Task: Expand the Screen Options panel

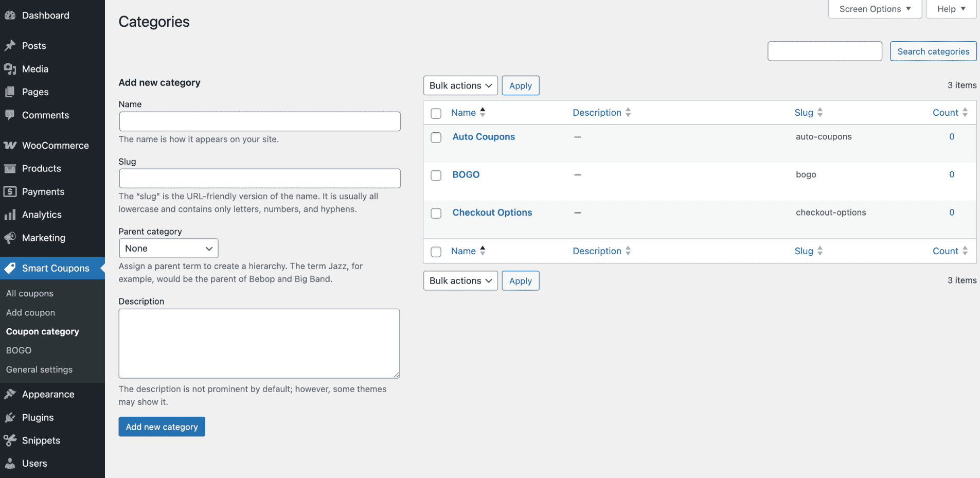Action: point(874,9)
